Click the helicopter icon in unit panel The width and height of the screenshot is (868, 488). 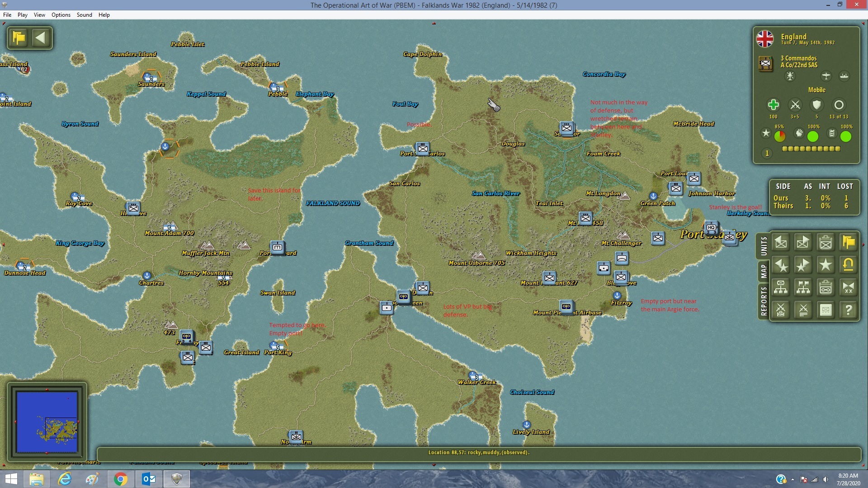790,76
